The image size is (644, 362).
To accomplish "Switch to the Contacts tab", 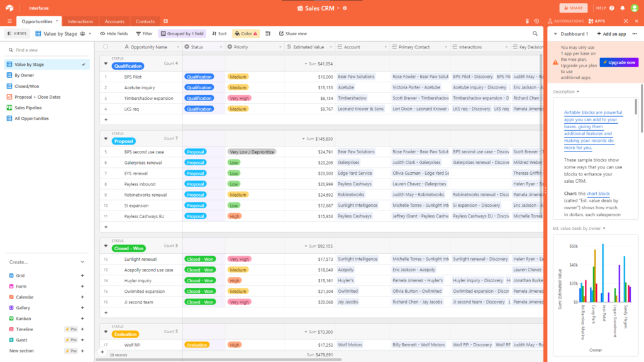I will 145,21.
